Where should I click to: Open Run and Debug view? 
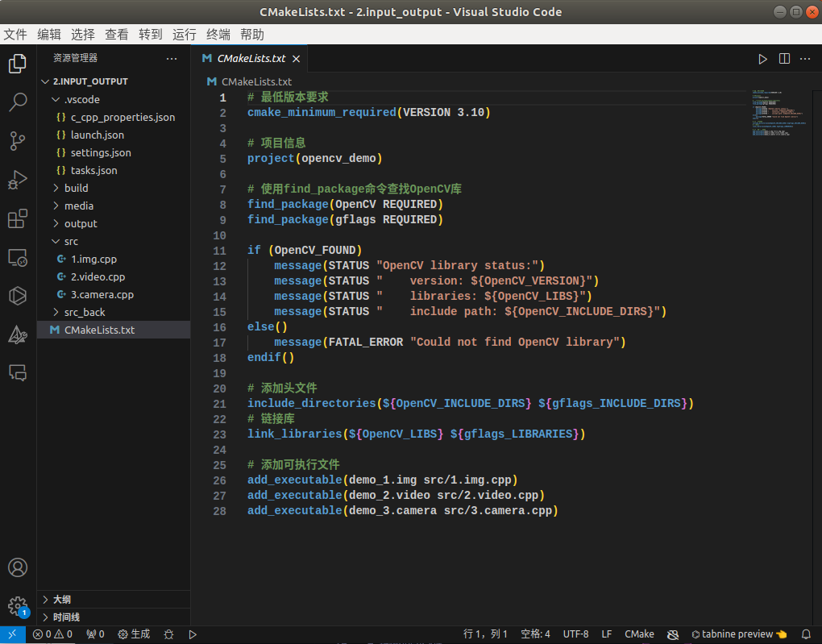[18, 180]
